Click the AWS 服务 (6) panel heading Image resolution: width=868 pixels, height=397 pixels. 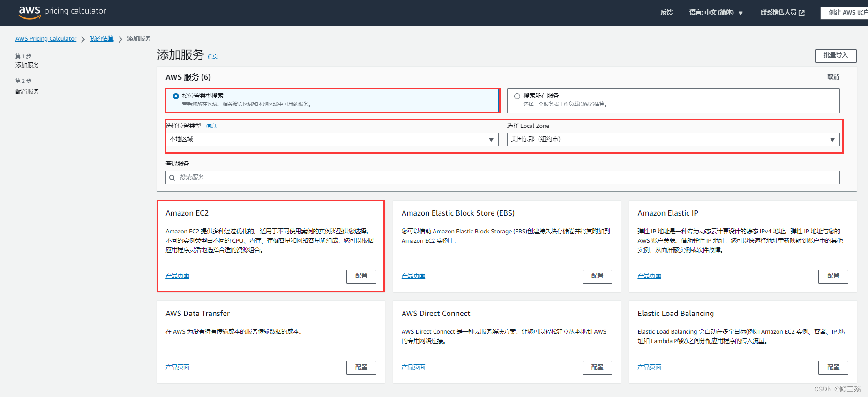188,77
